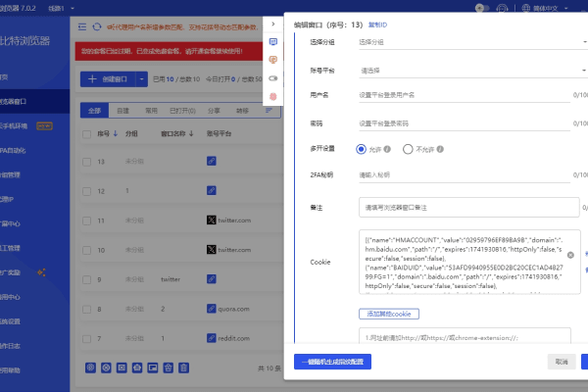Click the first gear-like bottom toolbar icon

[90, 367]
